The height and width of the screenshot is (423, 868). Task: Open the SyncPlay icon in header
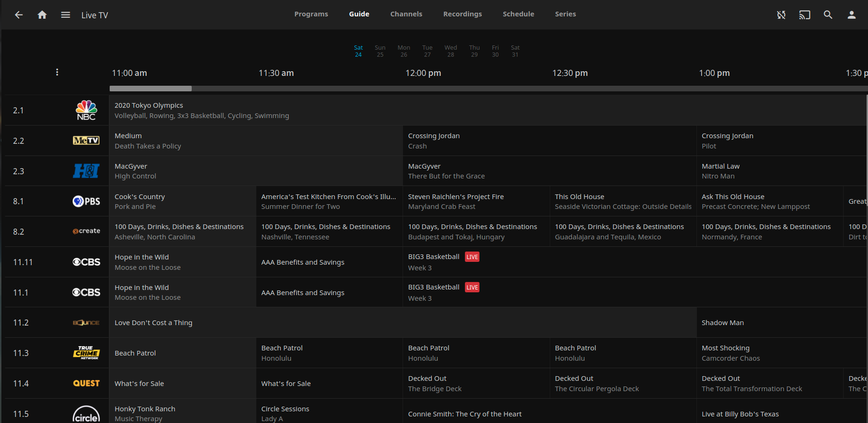coord(781,15)
